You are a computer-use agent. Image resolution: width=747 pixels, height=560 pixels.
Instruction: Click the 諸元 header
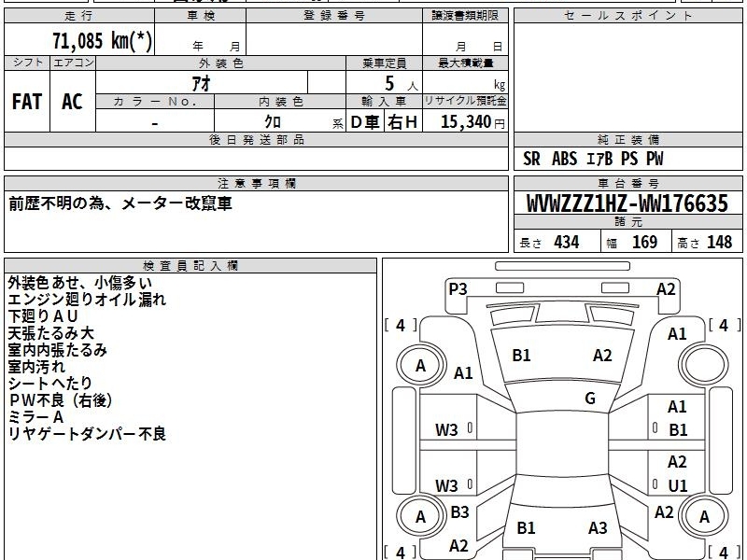click(627, 222)
